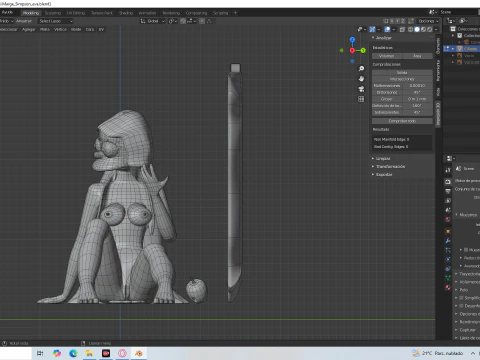This screenshot has width=480, height=360.
Task: Enable the Simplificar checkbox in properties
Action: (462, 298)
